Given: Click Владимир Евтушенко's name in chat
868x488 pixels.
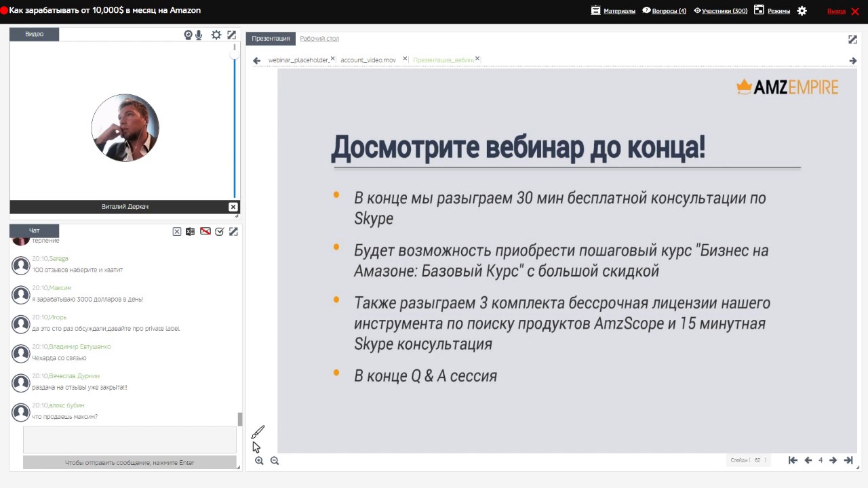Looking at the screenshot, I should (80, 346).
